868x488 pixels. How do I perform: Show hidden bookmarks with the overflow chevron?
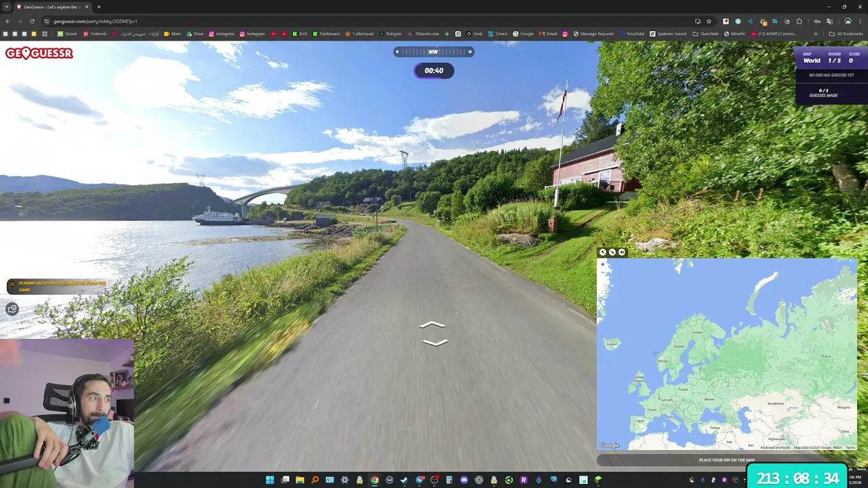click(x=816, y=34)
